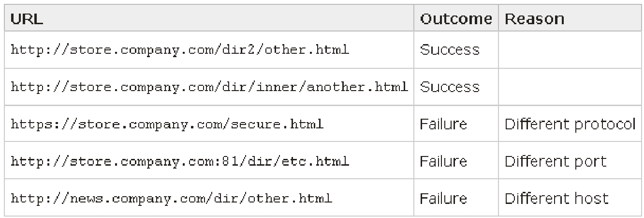The width and height of the screenshot is (644, 218).
Task: Click Failure outcome for port 81 row
Action: [x=443, y=161]
